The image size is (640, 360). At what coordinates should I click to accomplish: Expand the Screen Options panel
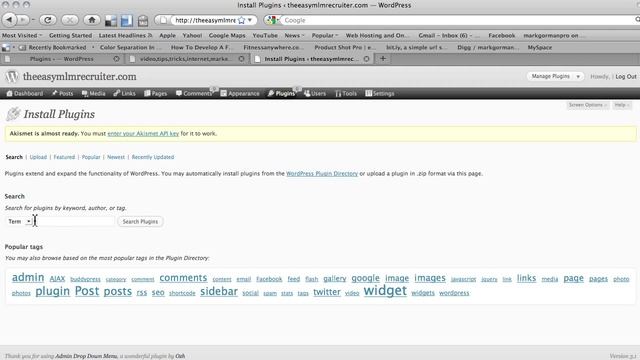click(588, 105)
